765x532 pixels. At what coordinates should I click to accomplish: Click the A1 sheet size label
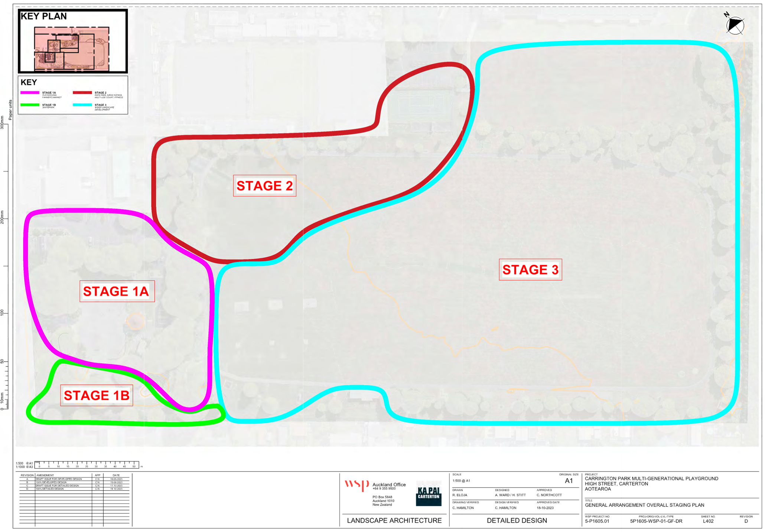tap(569, 481)
